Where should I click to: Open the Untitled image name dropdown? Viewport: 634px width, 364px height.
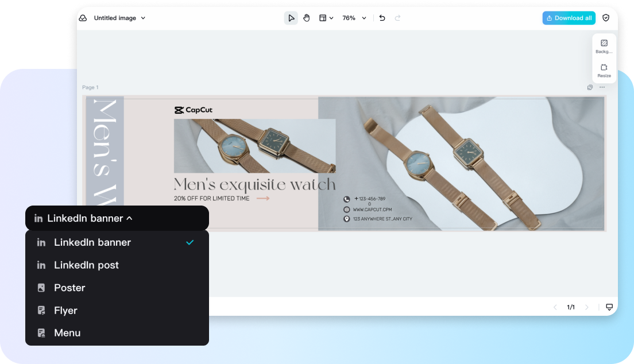119,18
